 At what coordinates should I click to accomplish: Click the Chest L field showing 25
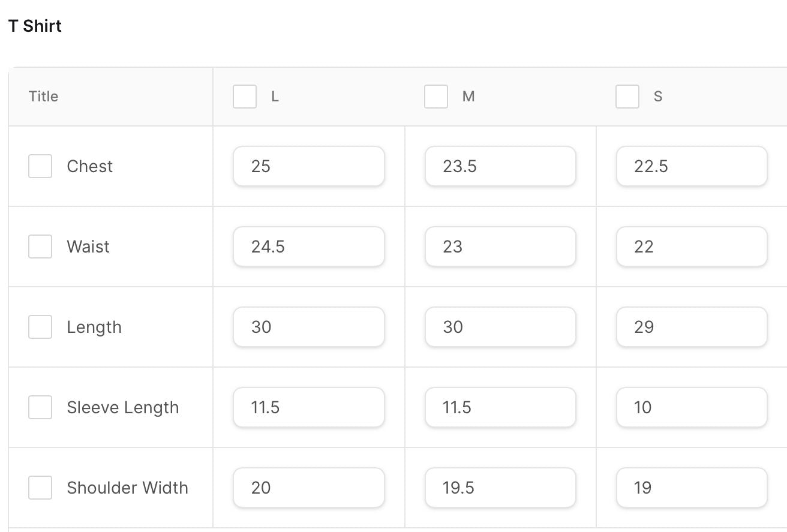[x=308, y=166]
